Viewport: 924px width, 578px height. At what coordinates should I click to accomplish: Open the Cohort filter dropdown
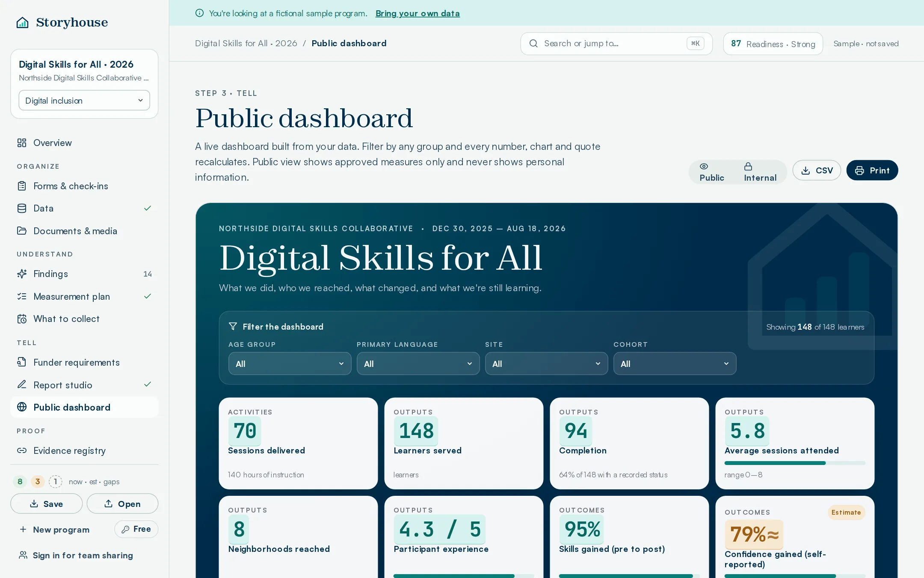tap(675, 363)
